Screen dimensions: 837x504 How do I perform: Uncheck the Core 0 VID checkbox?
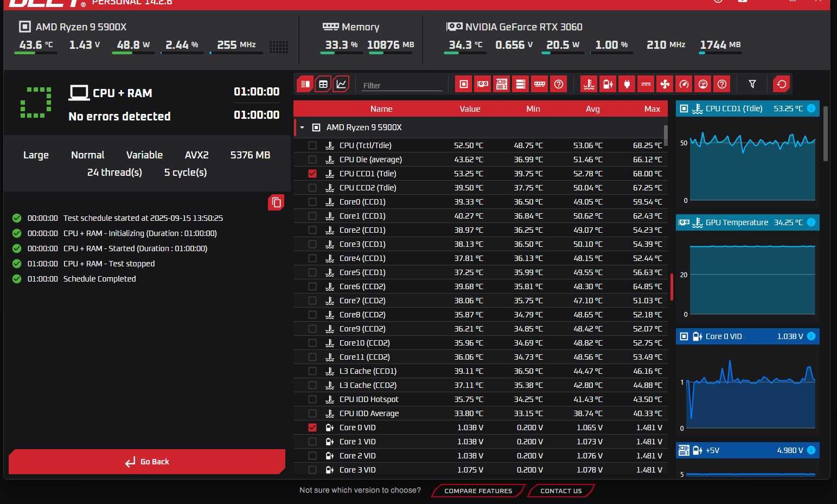click(x=312, y=428)
